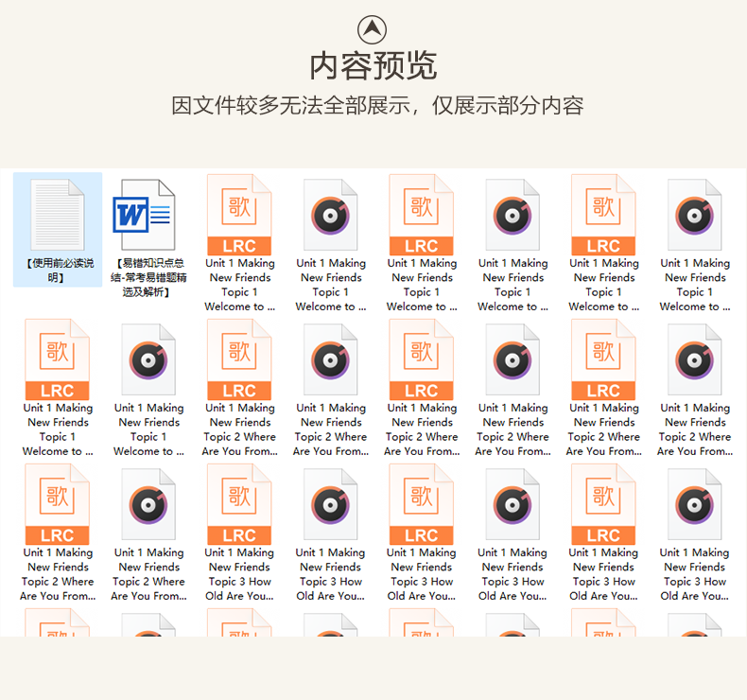
Task: Select the first Topic 2 Where Are You From audio file
Action: [331, 390]
